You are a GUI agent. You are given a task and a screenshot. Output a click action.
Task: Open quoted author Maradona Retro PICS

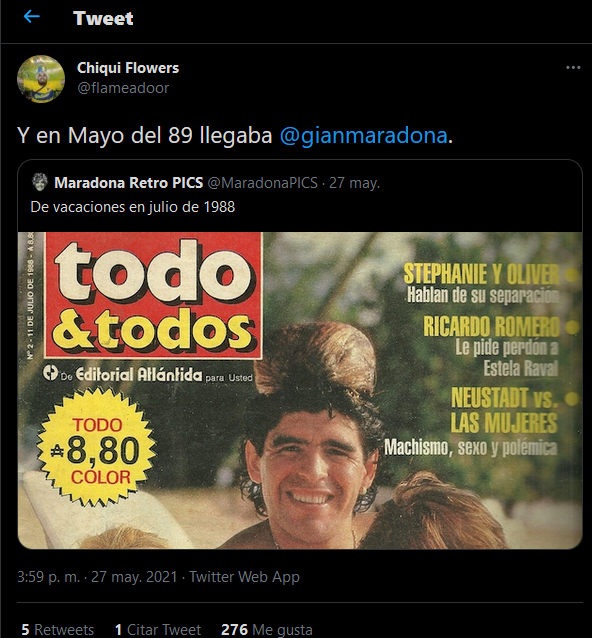(x=129, y=183)
